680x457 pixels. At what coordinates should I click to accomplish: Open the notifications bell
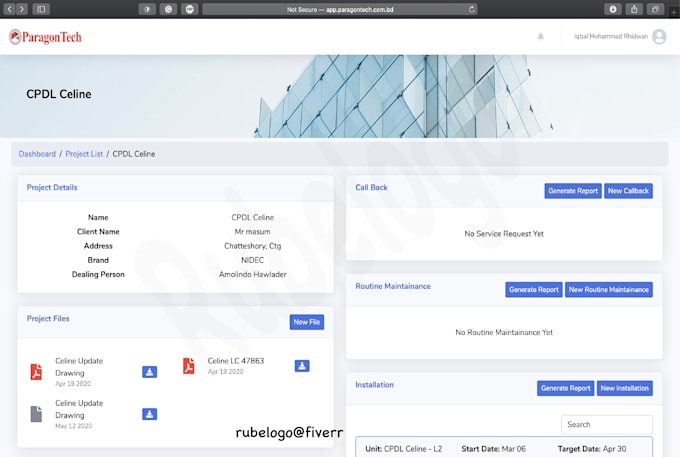pos(540,36)
